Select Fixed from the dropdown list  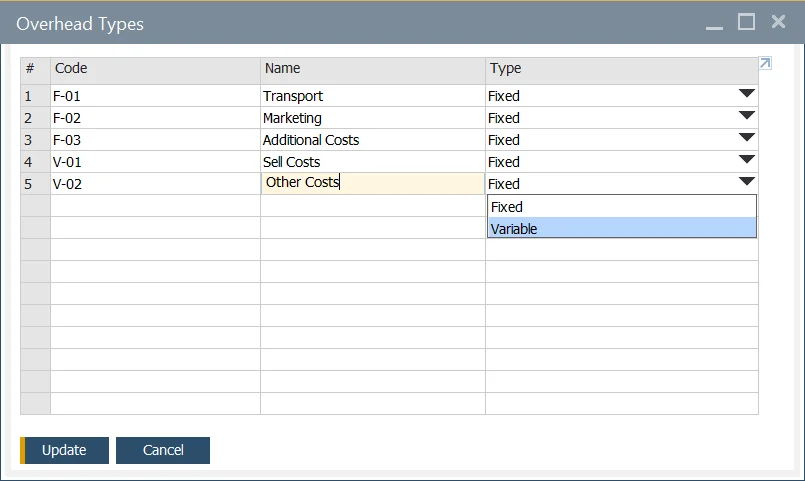click(620, 207)
